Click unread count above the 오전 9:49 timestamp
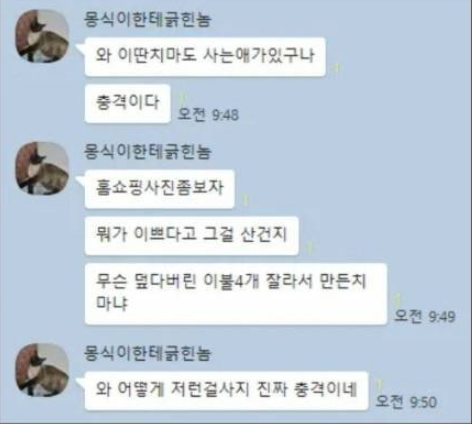Screen dimensions: 472x424 click(x=397, y=300)
